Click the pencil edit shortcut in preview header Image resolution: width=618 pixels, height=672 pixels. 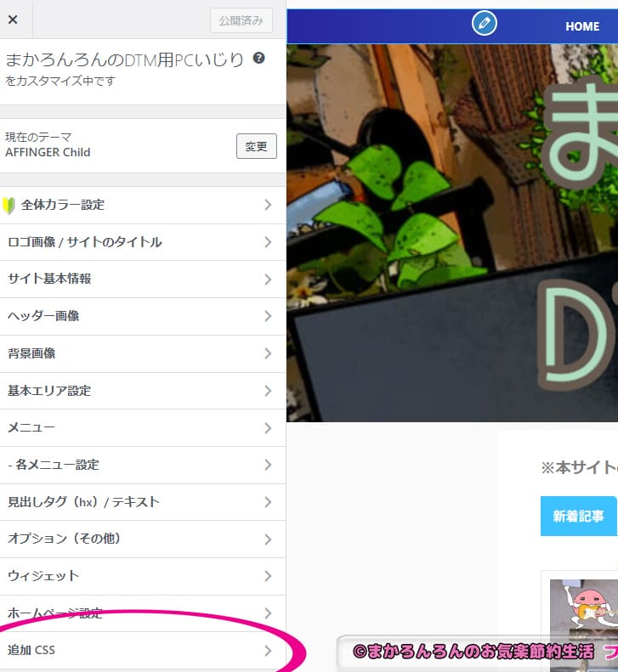[x=485, y=23]
